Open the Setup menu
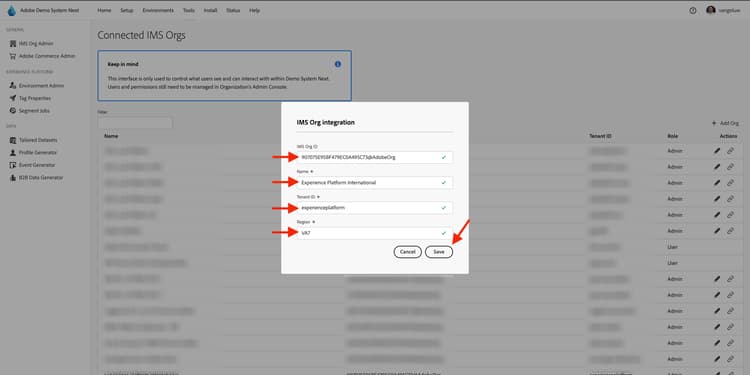Image resolution: width=750 pixels, height=375 pixels. (127, 11)
